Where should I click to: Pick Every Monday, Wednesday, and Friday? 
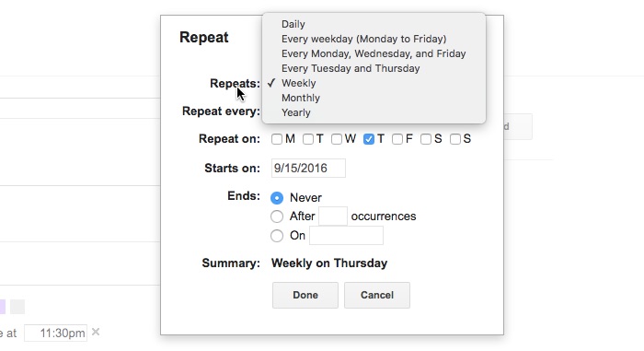click(x=374, y=54)
